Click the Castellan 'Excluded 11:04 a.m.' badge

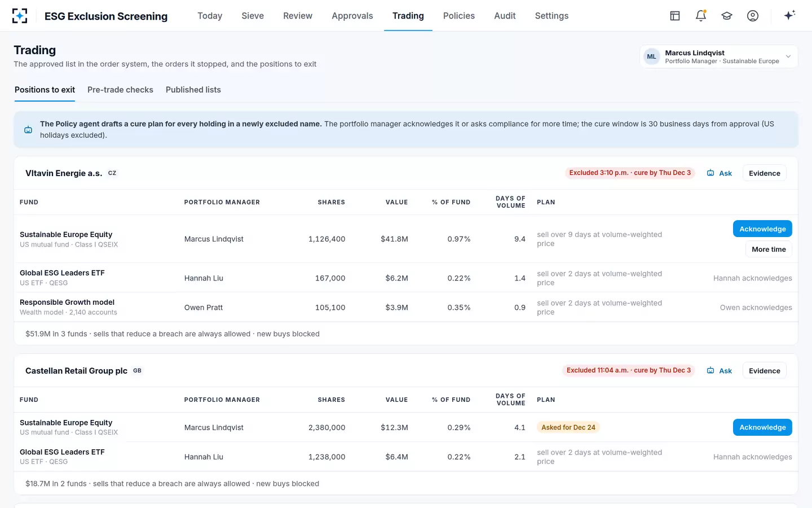pos(629,370)
